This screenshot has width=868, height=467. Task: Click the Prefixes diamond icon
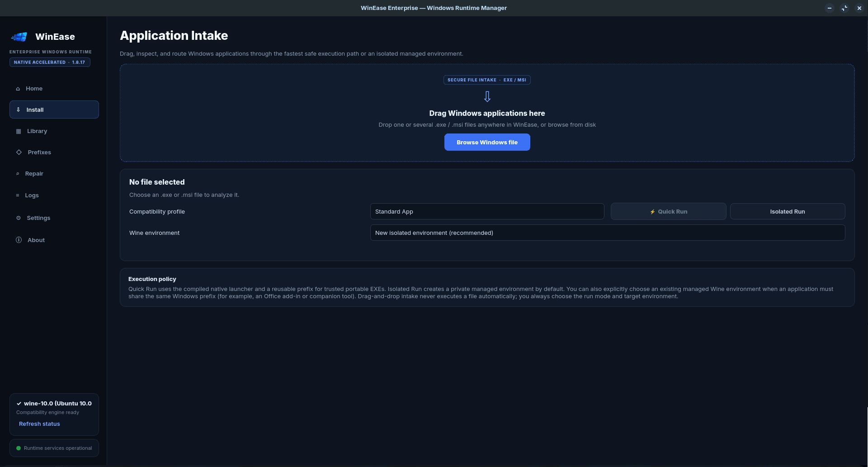pyautogui.click(x=19, y=152)
